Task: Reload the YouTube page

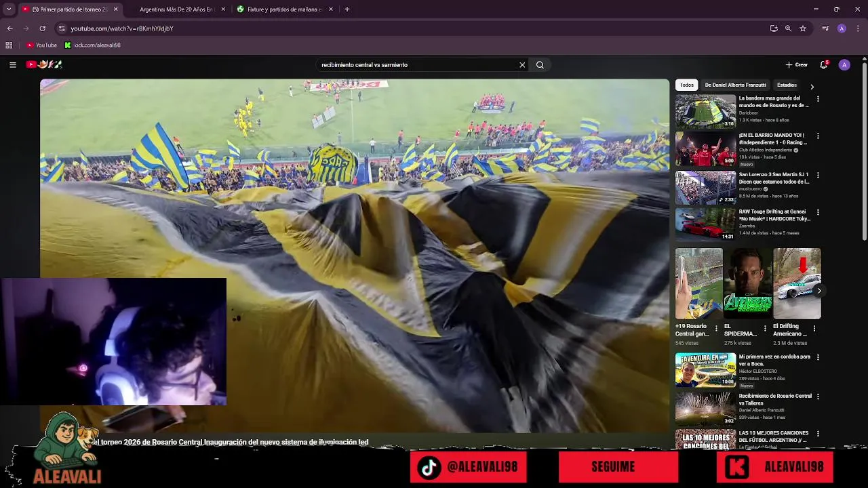Action: (x=42, y=28)
